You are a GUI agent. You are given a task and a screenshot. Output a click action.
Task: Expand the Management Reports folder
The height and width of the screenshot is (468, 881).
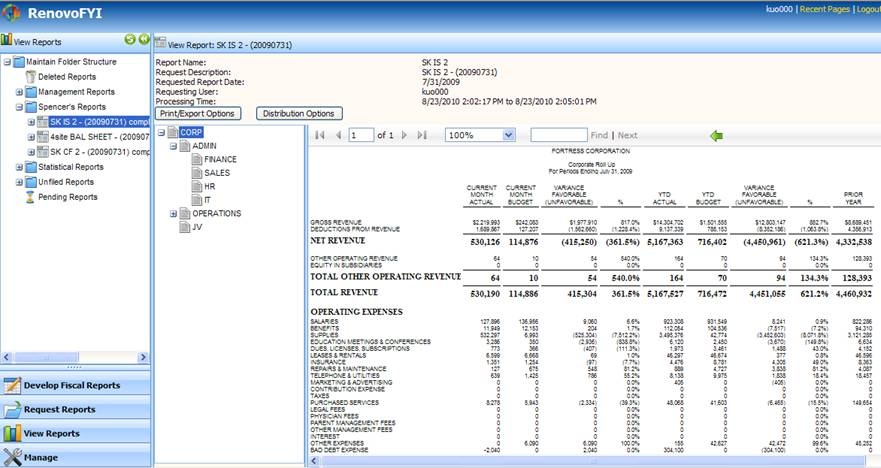click(x=19, y=92)
